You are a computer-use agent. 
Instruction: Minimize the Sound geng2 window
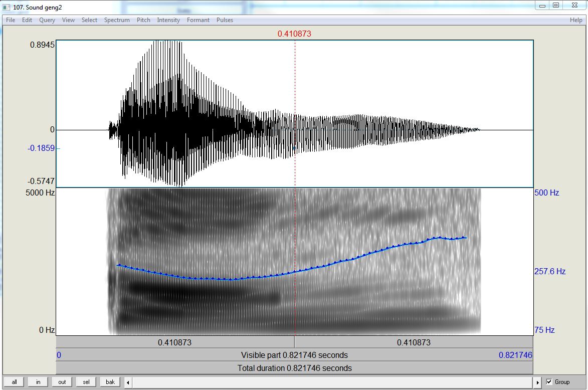pyautogui.click(x=542, y=5)
